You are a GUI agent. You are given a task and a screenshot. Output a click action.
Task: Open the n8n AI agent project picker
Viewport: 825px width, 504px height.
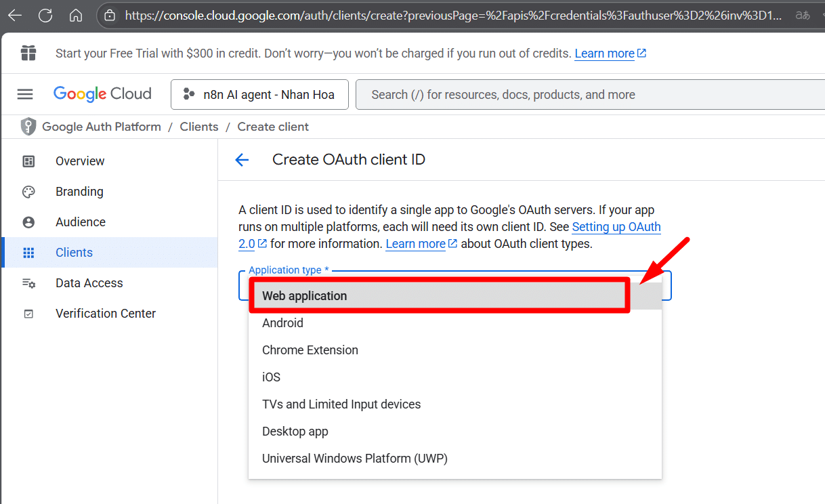point(259,94)
